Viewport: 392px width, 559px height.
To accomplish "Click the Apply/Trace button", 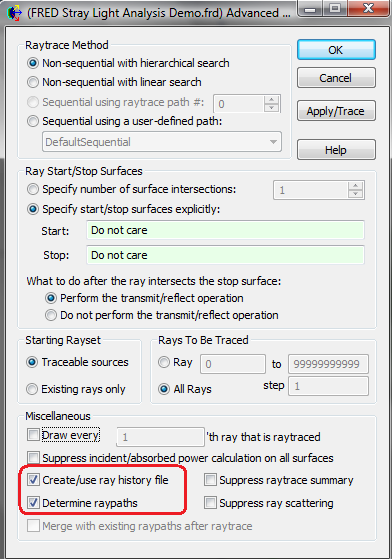I will (336, 111).
